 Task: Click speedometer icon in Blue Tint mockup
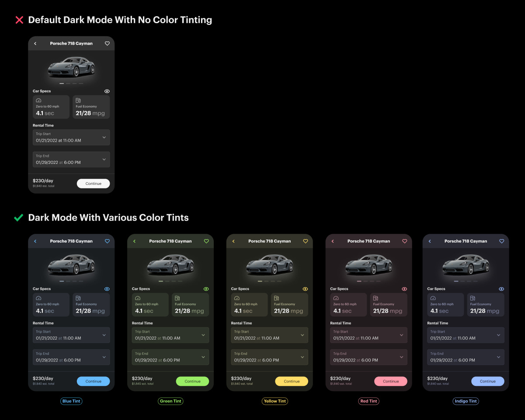[x=38, y=298]
